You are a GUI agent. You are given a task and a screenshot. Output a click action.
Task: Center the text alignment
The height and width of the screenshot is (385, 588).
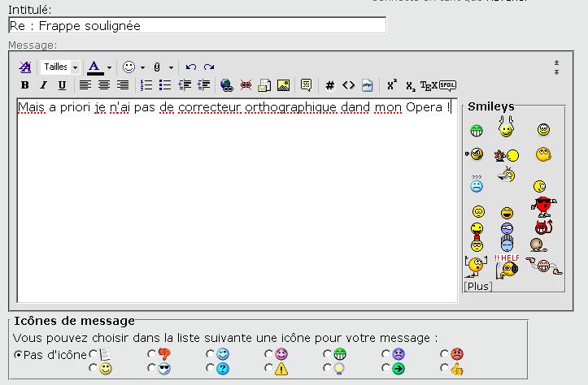(104, 85)
